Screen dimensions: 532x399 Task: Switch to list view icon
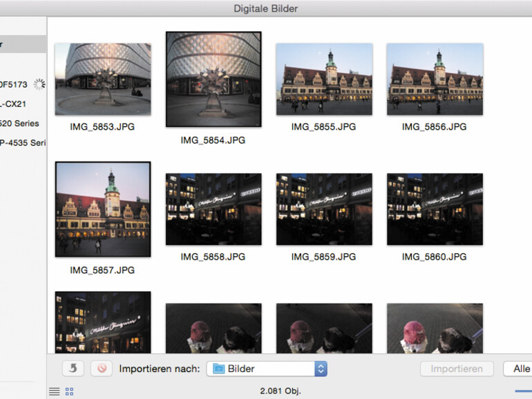(55, 391)
